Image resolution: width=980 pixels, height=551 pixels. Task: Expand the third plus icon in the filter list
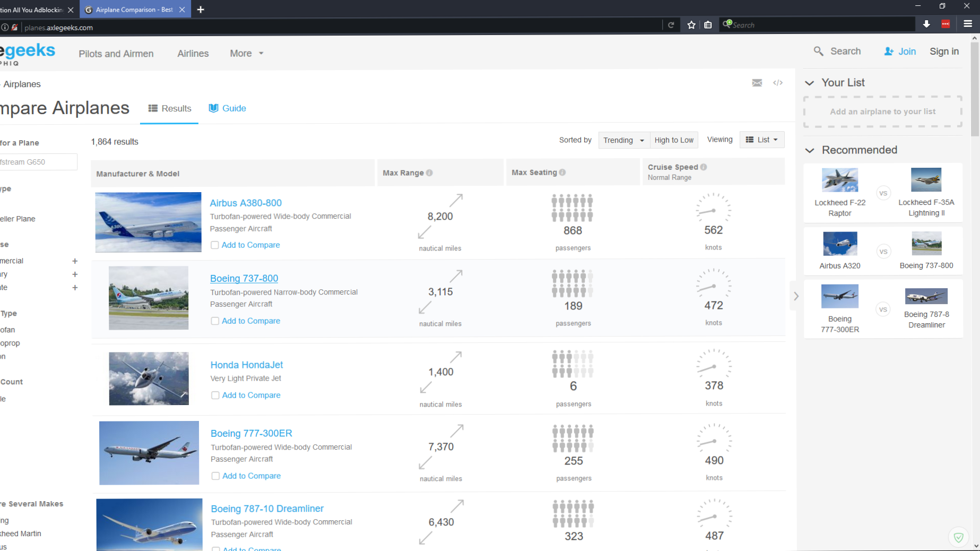75,288
